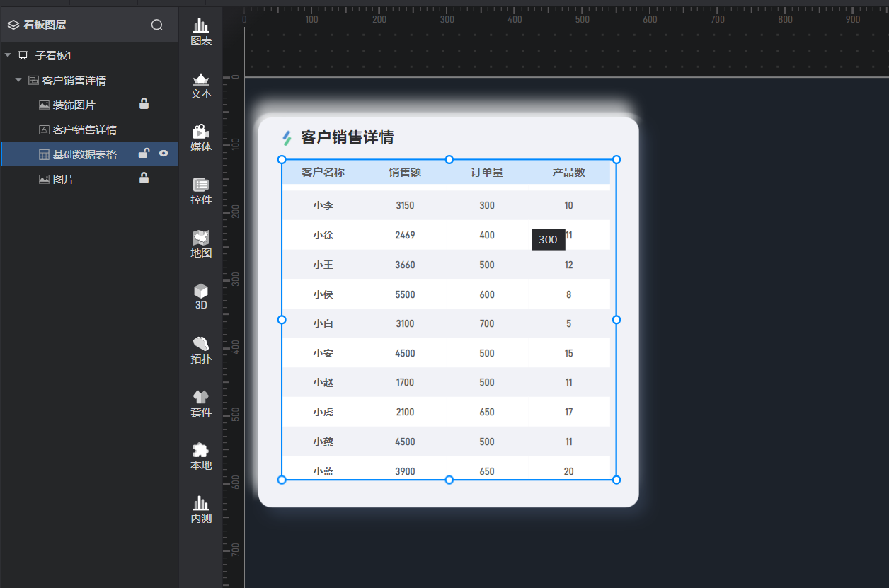Image resolution: width=889 pixels, height=588 pixels.
Task: Toggle lock on 基础数据表格 layer
Action: [144, 154]
